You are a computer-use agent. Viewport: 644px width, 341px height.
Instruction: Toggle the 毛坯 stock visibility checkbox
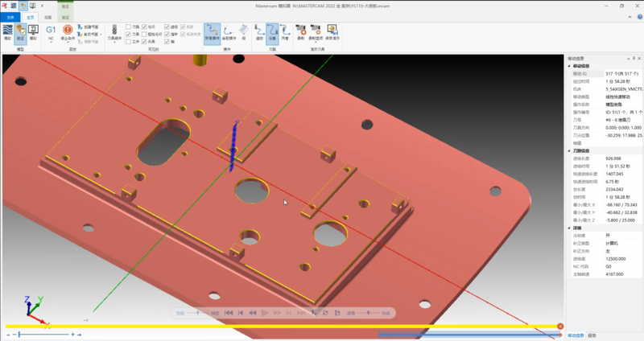pyautogui.click(x=144, y=27)
